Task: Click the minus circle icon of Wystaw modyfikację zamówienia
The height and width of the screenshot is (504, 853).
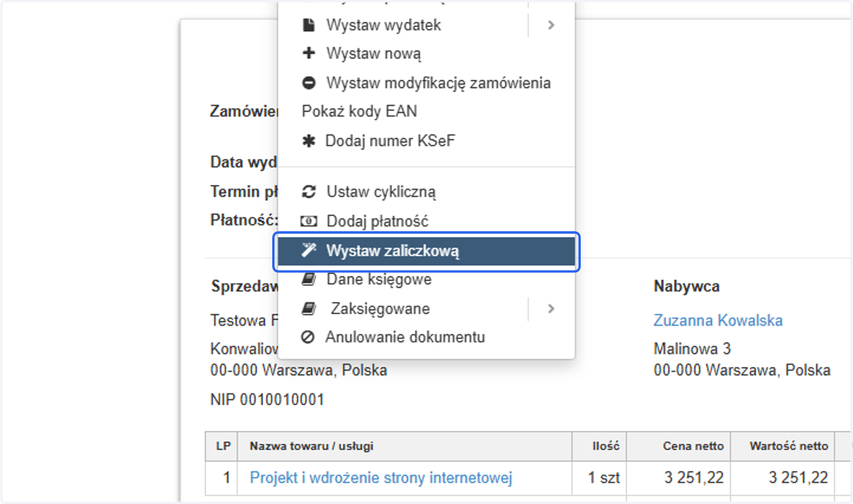Action: coord(309,83)
